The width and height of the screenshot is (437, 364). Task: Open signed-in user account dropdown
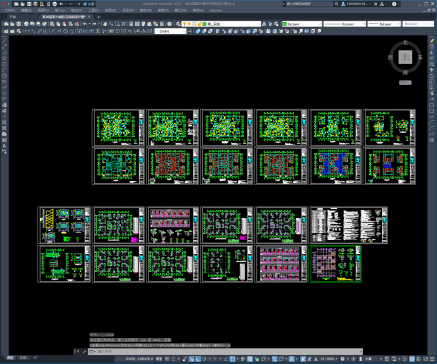[356, 4]
